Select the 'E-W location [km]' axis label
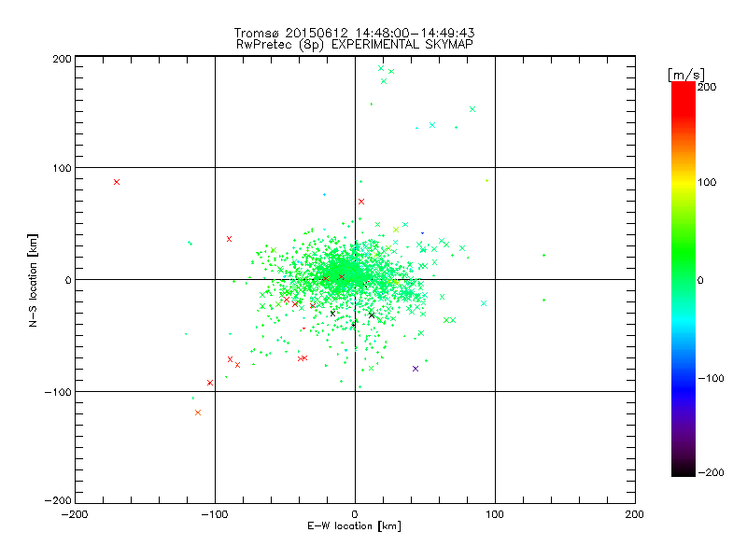This screenshot has height=560, width=747. [354, 526]
